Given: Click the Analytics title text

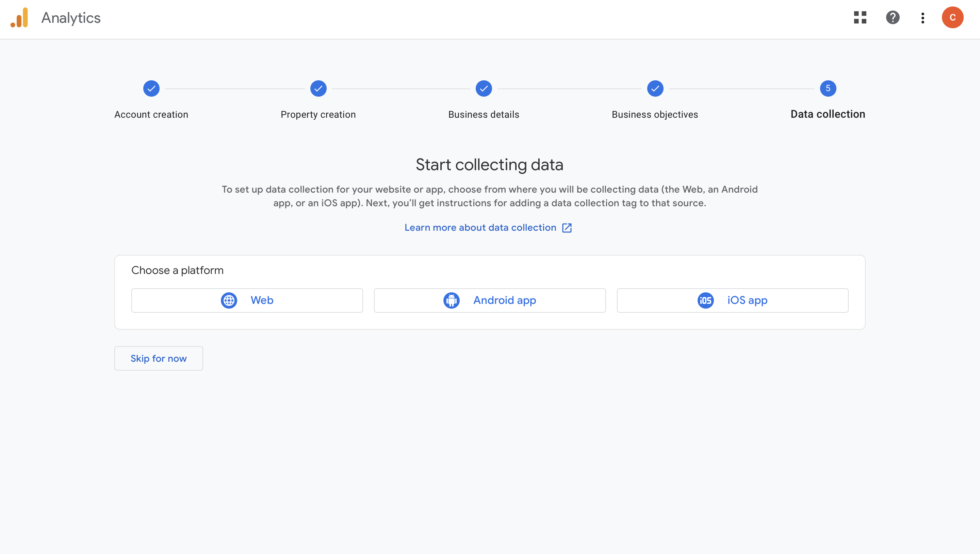Looking at the screenshot, I should (71, 18).
